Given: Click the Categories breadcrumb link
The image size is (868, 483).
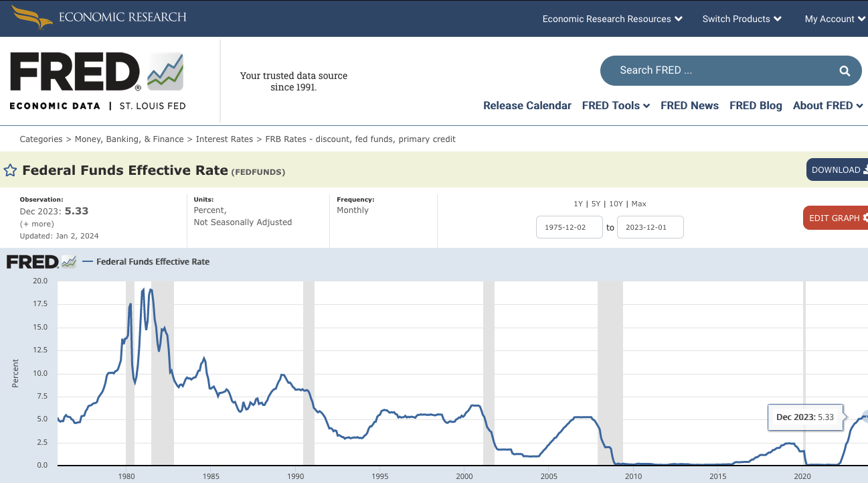Looking at the screenshot, I should coord(41,139).
